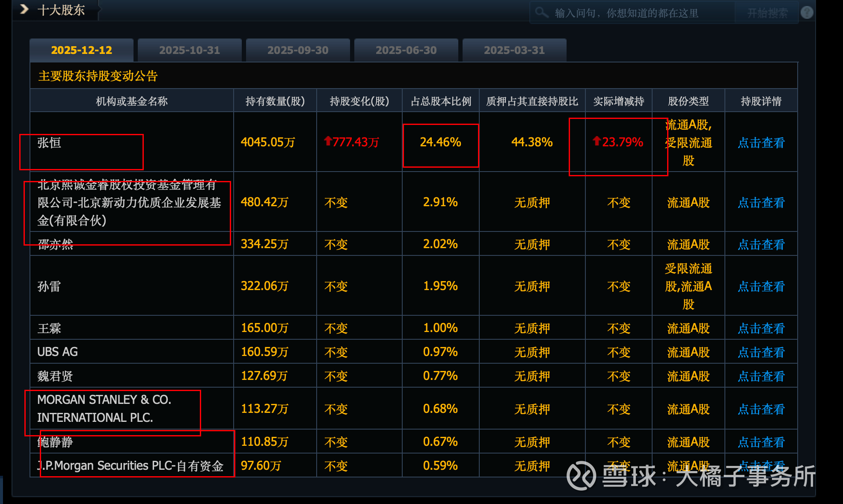Image resolution: width=843 pixels, height=504 pixels.
Task: Click the red up arrow beside 23.79%
Action: (x=597, y=141)
